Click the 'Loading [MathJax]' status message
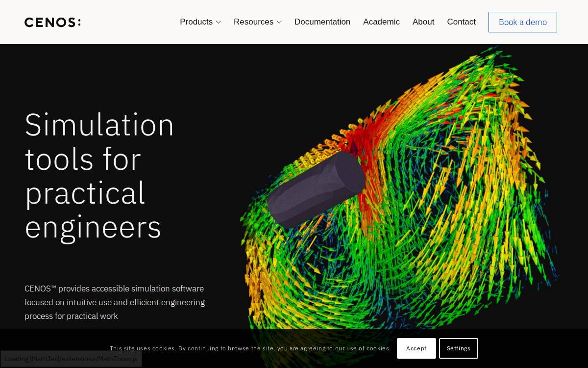 pos(71,359)
